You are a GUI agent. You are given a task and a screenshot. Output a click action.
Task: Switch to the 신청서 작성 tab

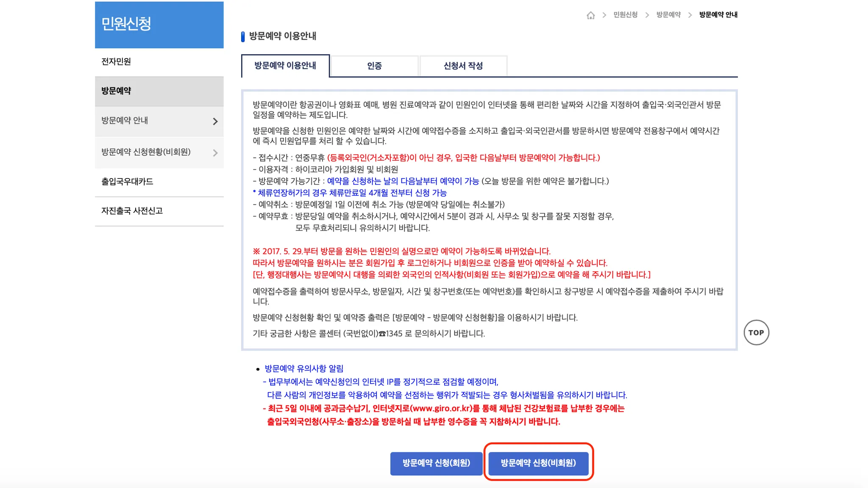[x=463, y=66]
